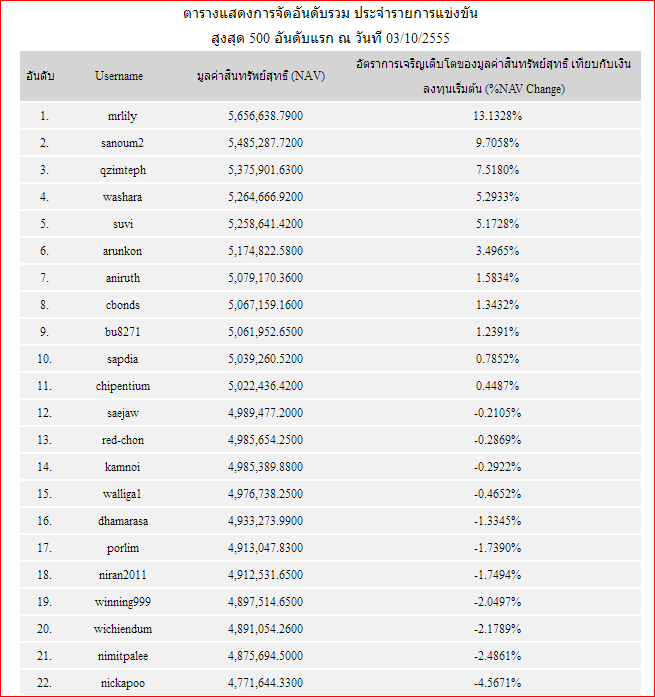Click the Username column header
The image size is (655, 697).
tap(119, 76)
